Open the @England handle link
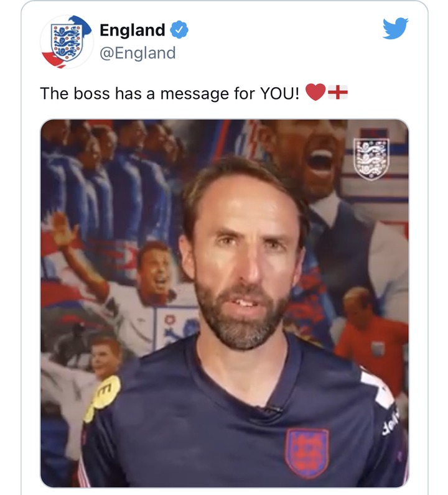Viewport: 448px width, 495px height. pos(138,53)
